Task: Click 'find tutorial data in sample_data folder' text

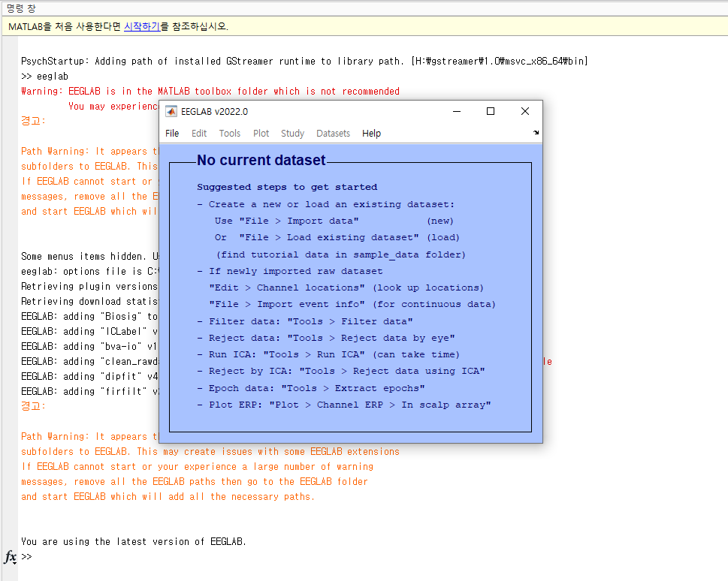Action: pos(341,254)
